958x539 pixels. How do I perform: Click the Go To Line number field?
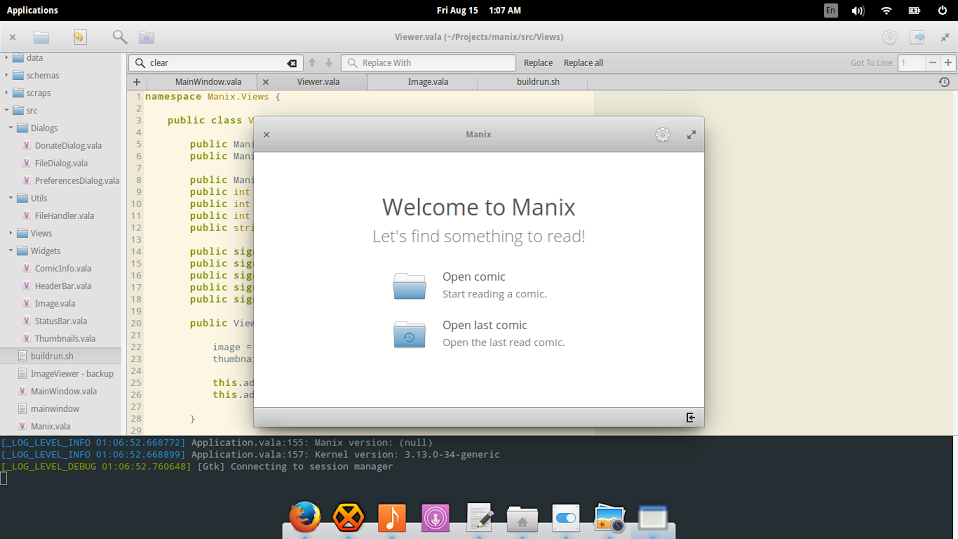(911, 62)
